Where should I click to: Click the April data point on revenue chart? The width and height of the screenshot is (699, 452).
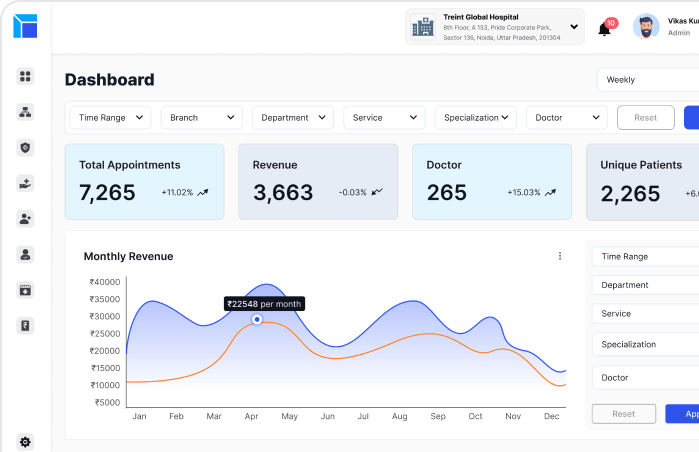click(257, 319)
